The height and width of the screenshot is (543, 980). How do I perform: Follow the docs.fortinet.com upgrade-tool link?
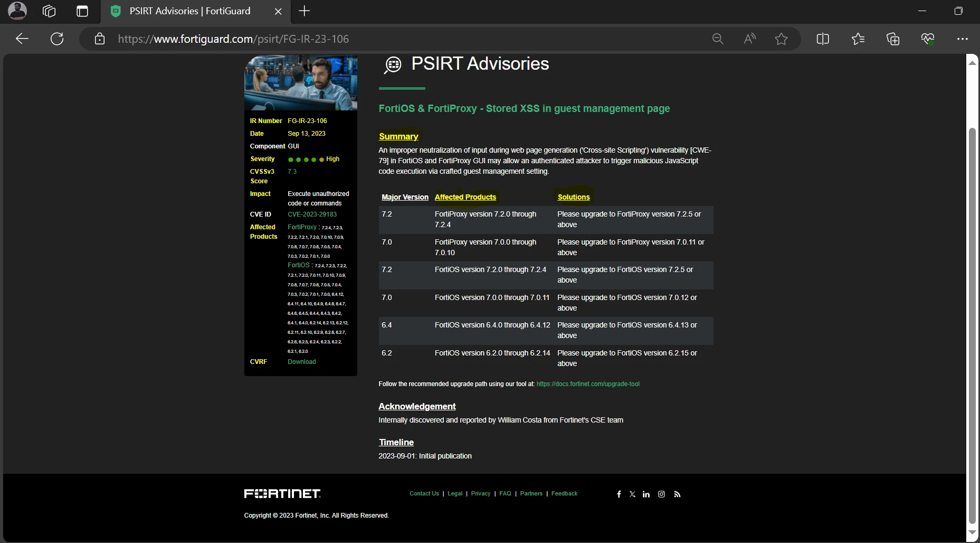pos(588,384)
